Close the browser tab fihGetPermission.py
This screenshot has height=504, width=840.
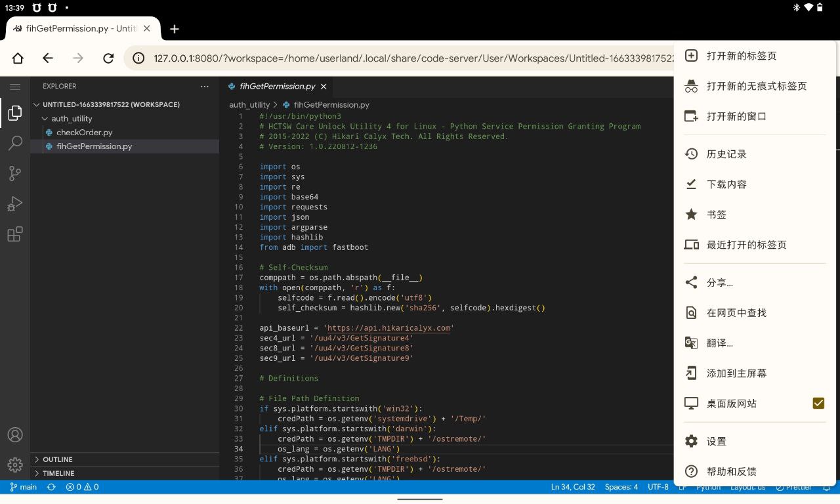point(147,29)
